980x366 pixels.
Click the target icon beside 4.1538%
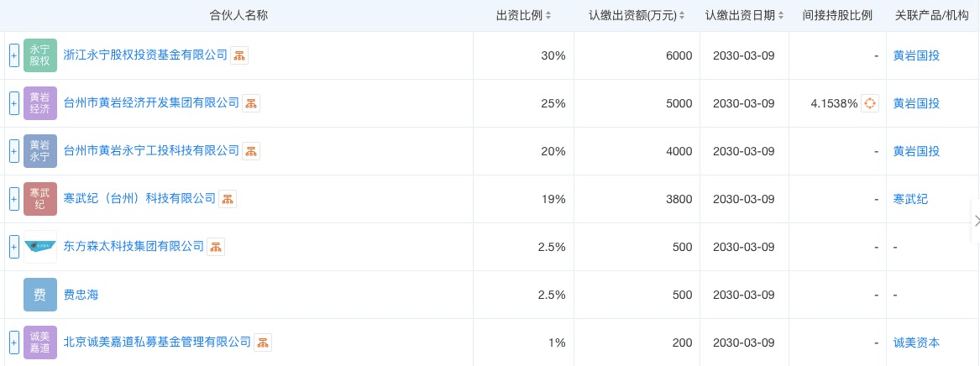(870, 104)
